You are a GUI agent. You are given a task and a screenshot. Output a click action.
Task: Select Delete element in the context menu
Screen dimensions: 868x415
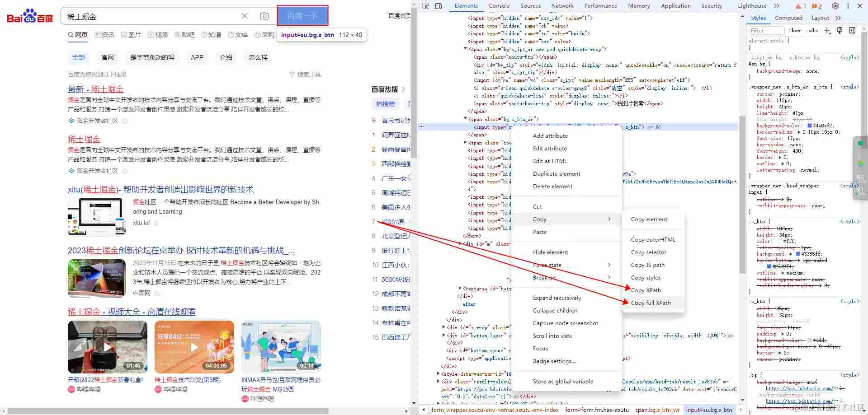pyautogui.click(x=567, y=186)
